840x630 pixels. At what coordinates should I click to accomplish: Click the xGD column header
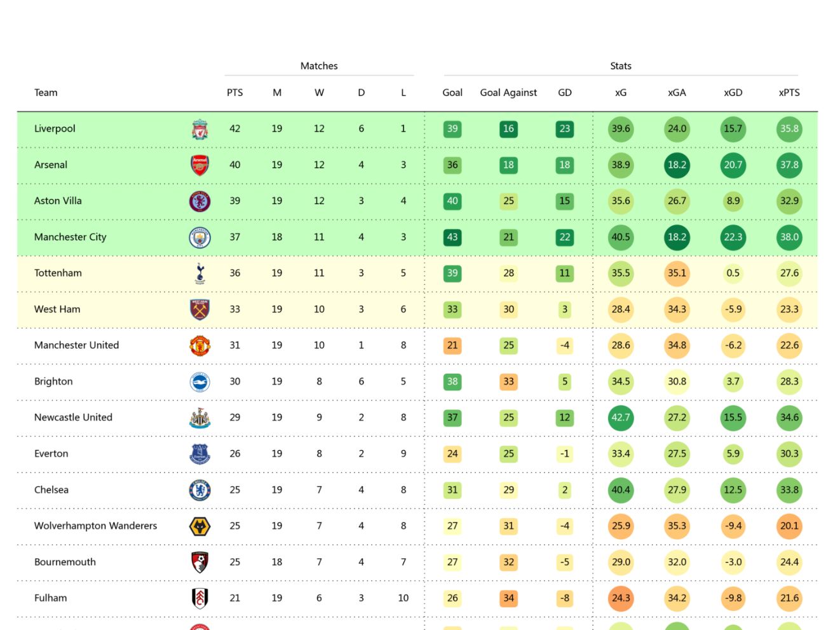click(x=733, y=93)
